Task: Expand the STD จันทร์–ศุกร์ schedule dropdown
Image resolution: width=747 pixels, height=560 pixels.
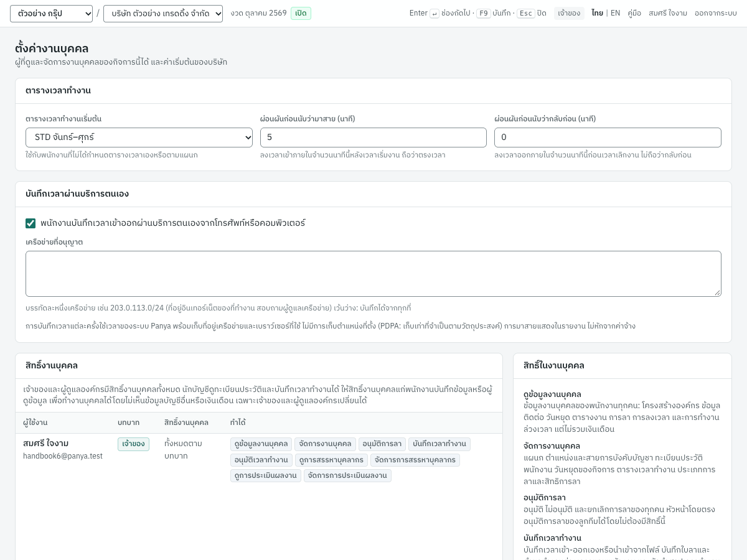Action: pyautogui.click(x=139, y=138)
